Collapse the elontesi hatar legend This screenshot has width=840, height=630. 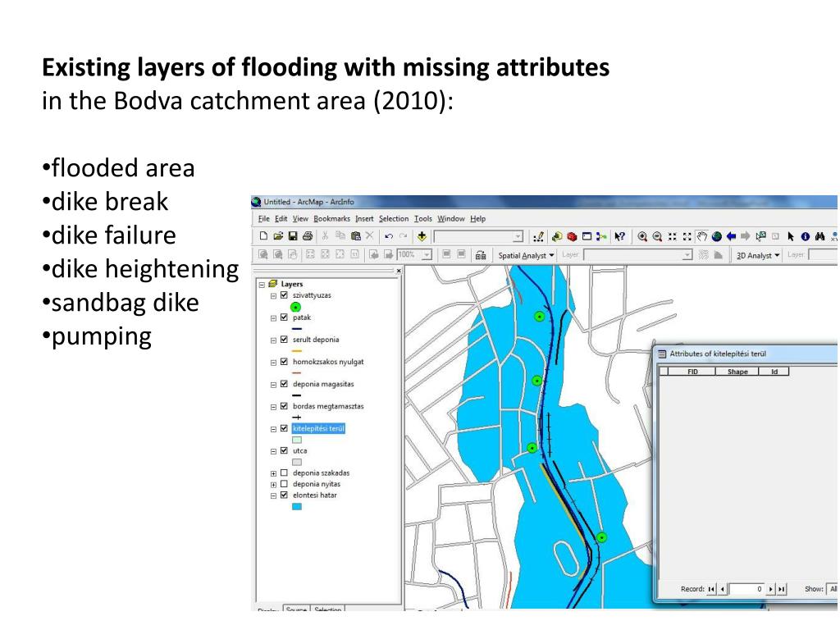coord(273,496)
